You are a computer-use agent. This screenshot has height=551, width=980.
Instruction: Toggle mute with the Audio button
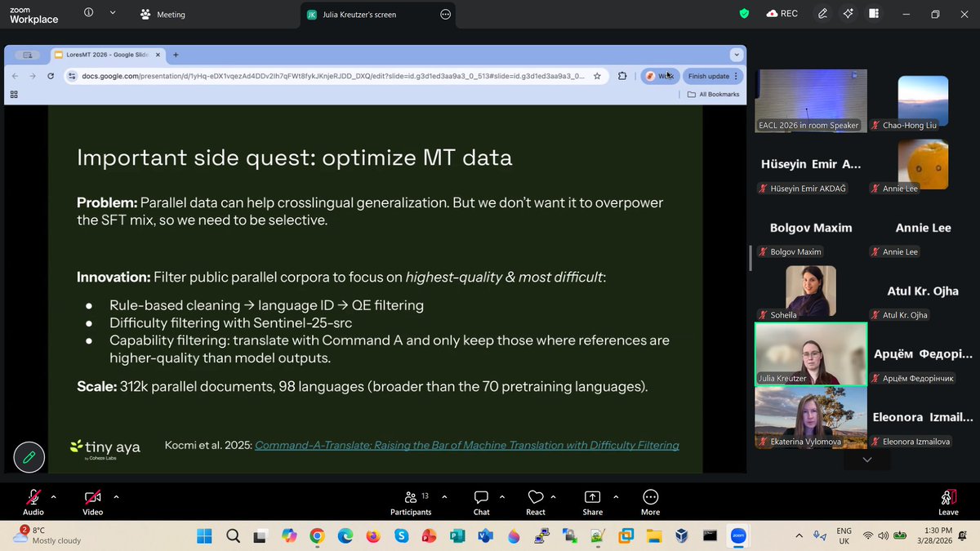pyautogui.click(x=33, y=502)
